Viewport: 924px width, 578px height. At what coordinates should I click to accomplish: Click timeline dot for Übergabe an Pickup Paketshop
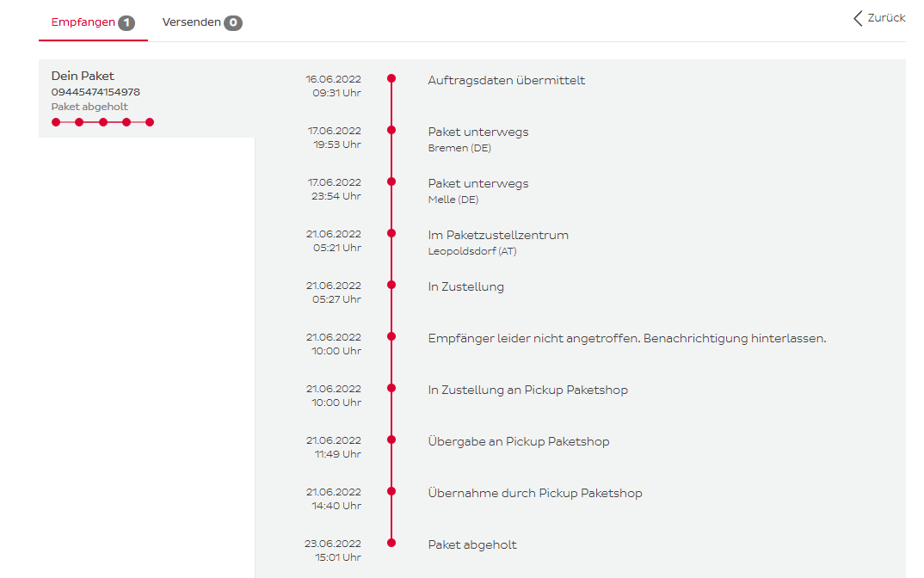[x=391, y=440]
